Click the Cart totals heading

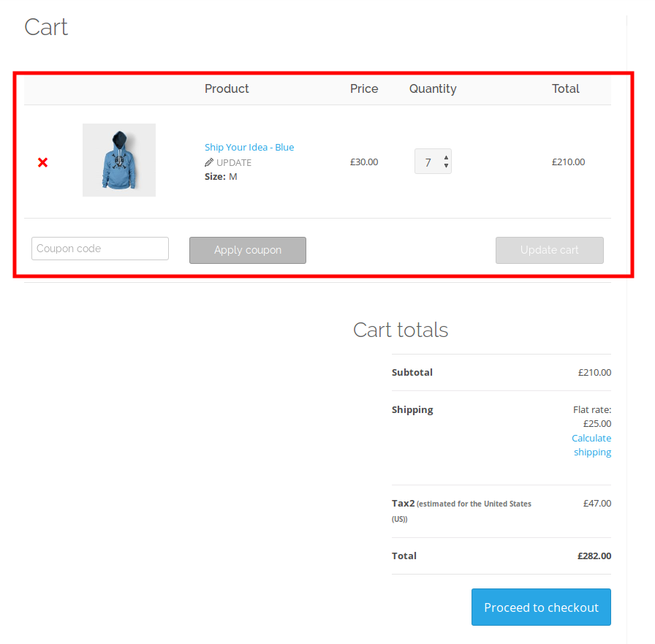tap(401, 330)
